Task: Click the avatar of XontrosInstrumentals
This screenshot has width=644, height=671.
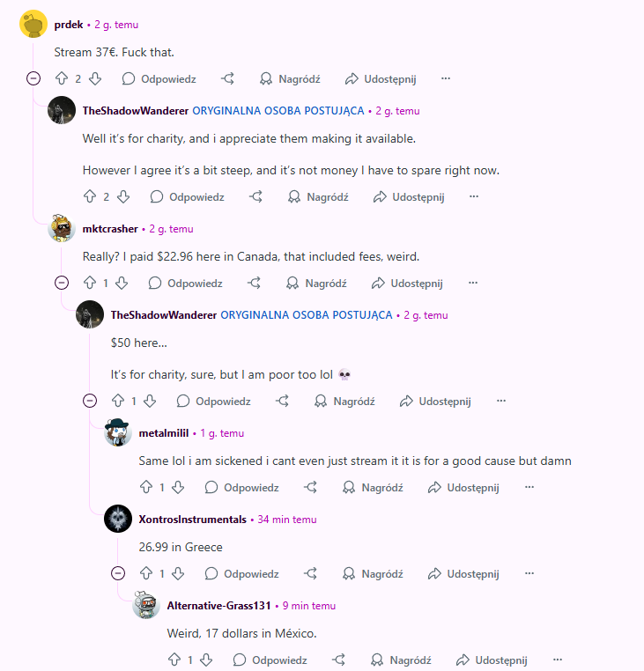Action: [x=118, y=519]
